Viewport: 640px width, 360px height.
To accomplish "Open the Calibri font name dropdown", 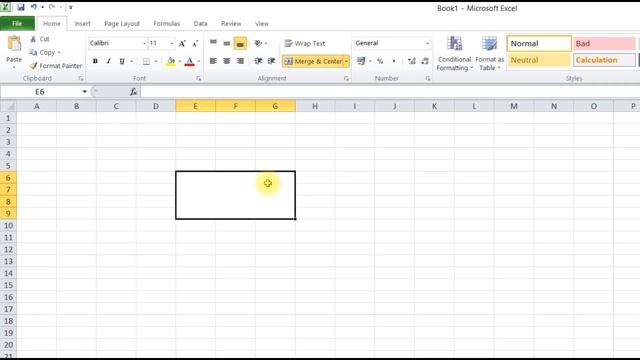I will (144, 43).
